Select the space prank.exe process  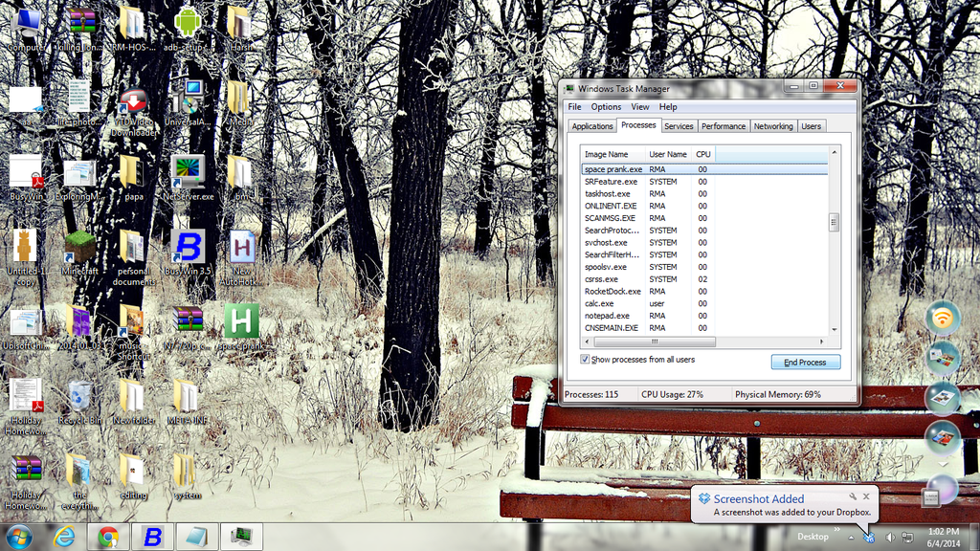click(704, 169)
